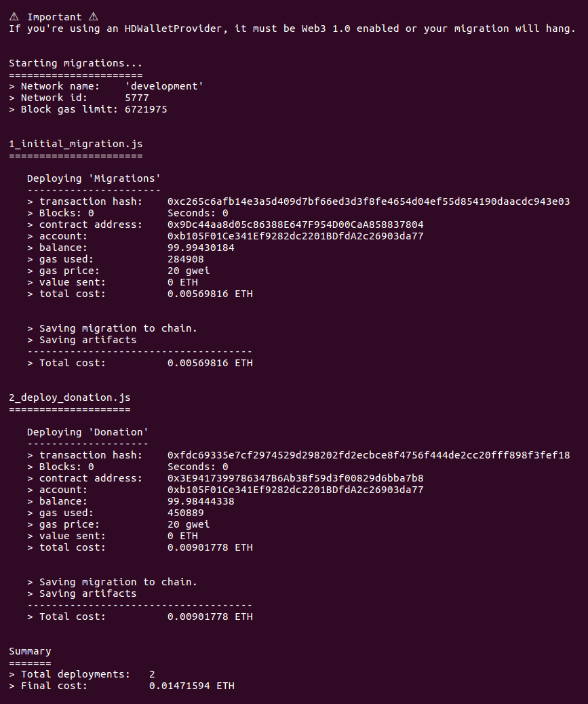The image size is (588, 704).
Task: Click the warning icon before "Important"
Action: pyautogui.click(x=14, y=17)
